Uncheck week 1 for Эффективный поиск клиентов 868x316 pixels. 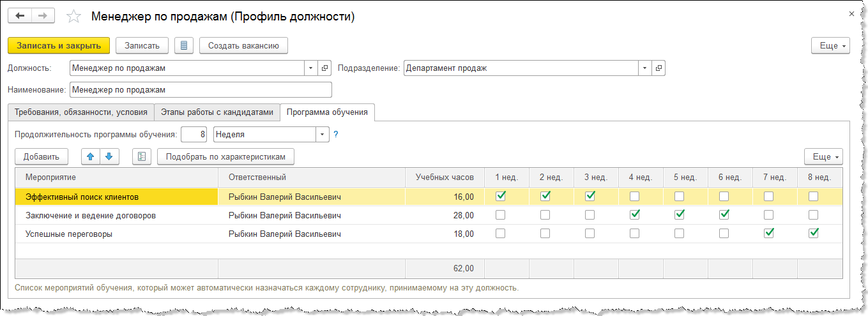[x=501, y=196]
